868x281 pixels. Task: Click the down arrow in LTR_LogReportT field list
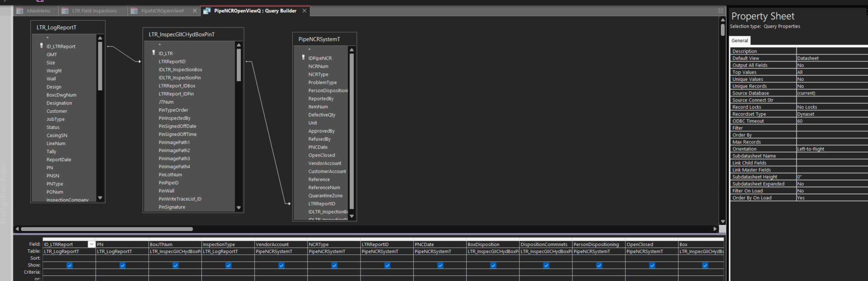[100, 198]
